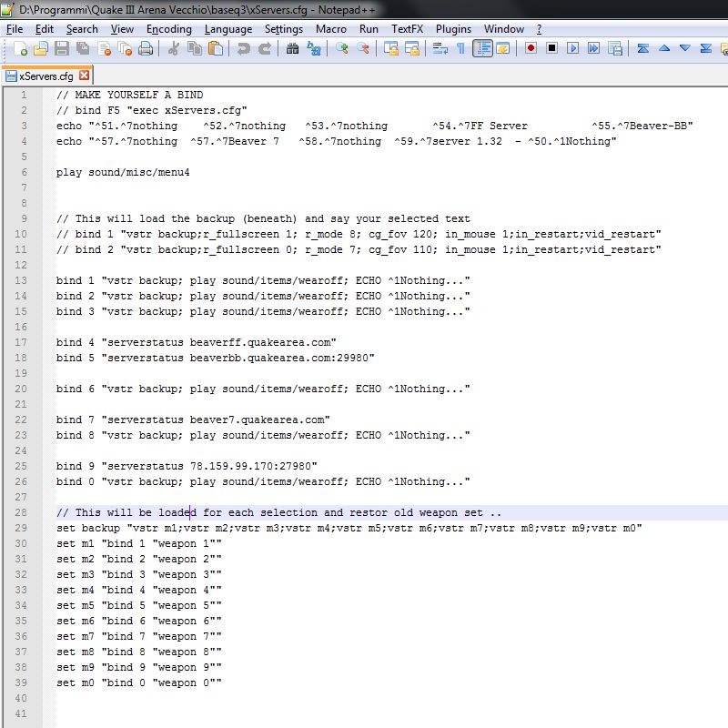728x728 pixels.
Task: Click line number 1 in the margin
Action: click(24, 95)
